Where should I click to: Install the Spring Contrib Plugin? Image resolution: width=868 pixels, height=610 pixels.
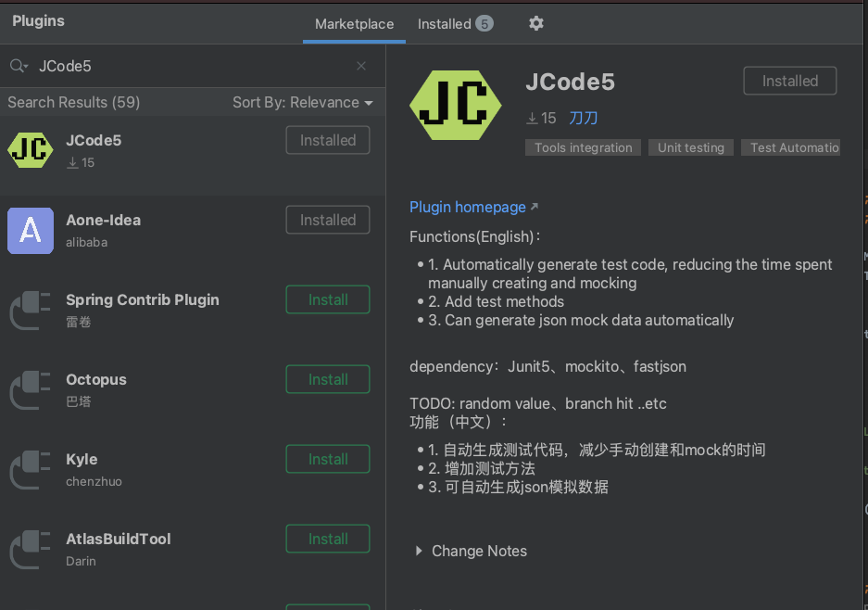pyautogui.click(x=328, y=300)
